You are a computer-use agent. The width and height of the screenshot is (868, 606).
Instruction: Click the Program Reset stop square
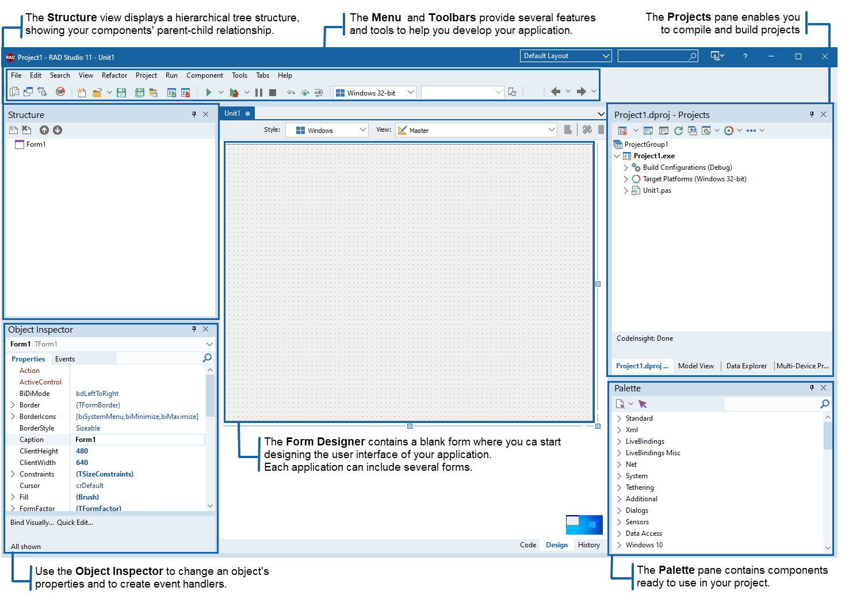(273, 93)
